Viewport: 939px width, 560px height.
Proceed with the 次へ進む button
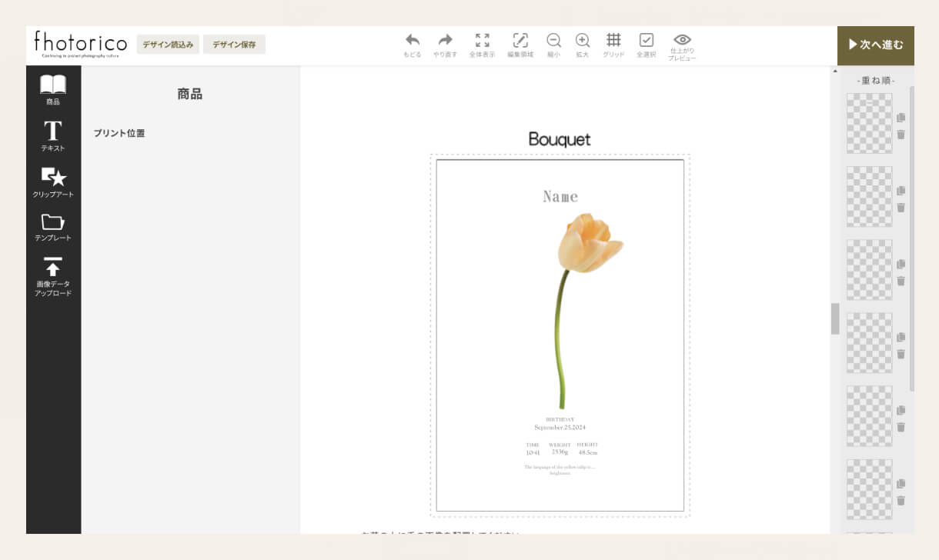[876, 45]
